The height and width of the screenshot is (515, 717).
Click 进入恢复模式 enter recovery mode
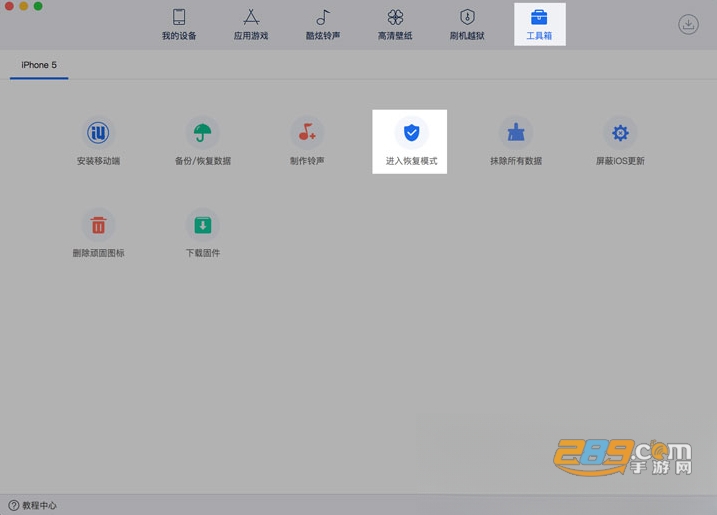[410, 142]
